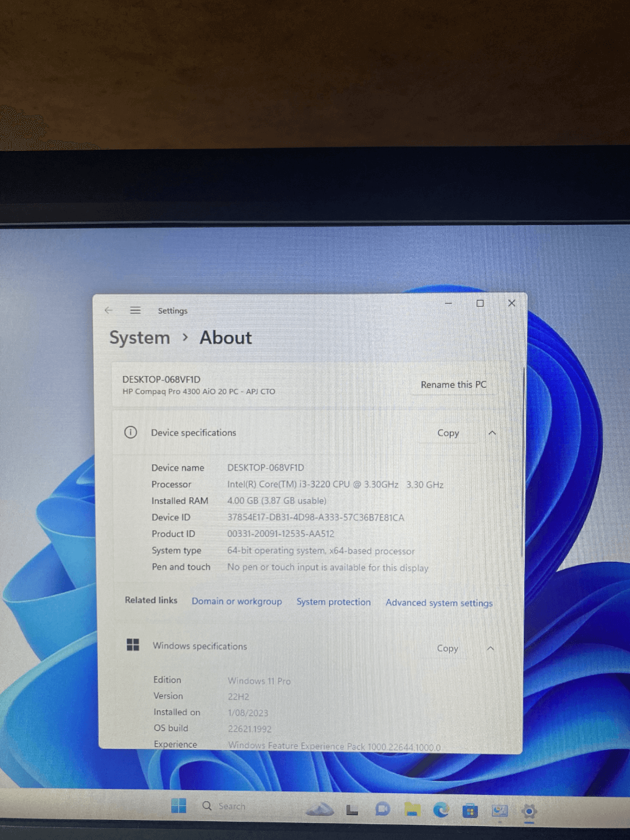The image size is (630, 840).
Task: Open the Settings hamburger navigation menu
Action: 135,310
